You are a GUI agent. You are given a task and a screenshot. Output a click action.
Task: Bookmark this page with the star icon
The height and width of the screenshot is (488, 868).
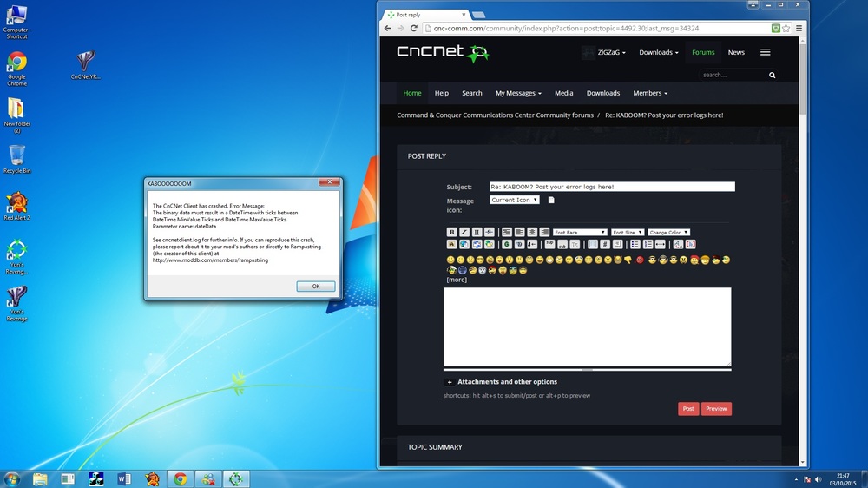(786, 29)
